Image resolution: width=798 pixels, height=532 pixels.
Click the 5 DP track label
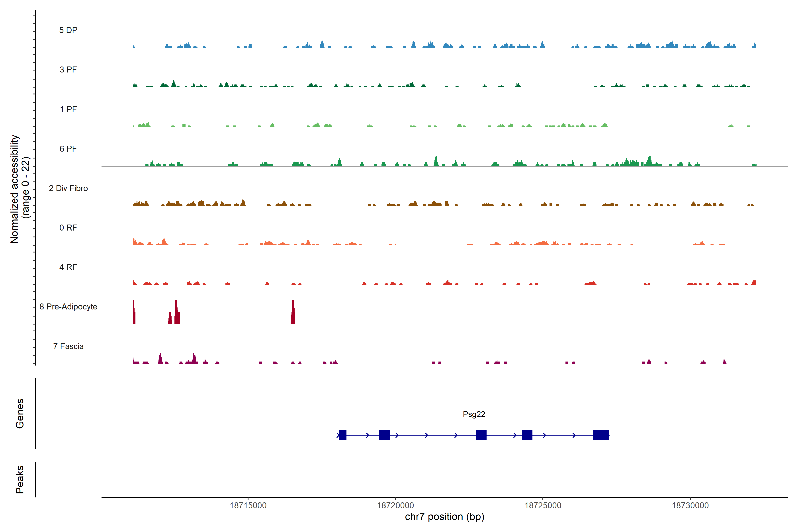click(x=68, y=30)
